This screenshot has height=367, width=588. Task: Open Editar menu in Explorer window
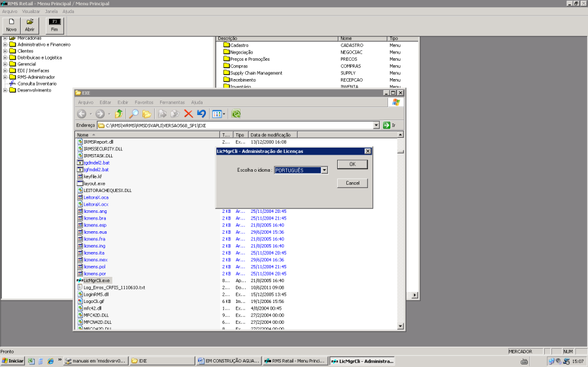pyautogui.click(x=105, y=103)
